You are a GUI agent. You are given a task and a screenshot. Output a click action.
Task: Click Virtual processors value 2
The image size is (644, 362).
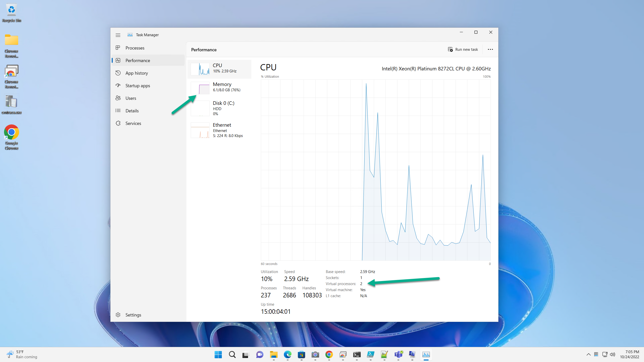[x=361, y=284]
